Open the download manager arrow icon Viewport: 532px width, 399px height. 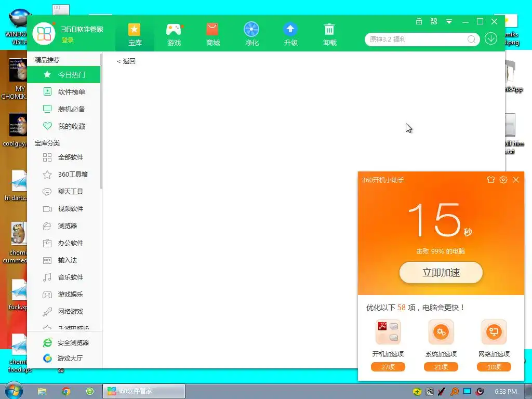pyautogui.click(x=490, y=38)
